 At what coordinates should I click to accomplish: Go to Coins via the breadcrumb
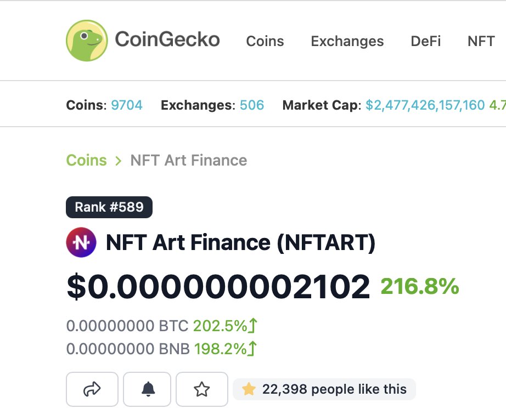tap(86, 160)
